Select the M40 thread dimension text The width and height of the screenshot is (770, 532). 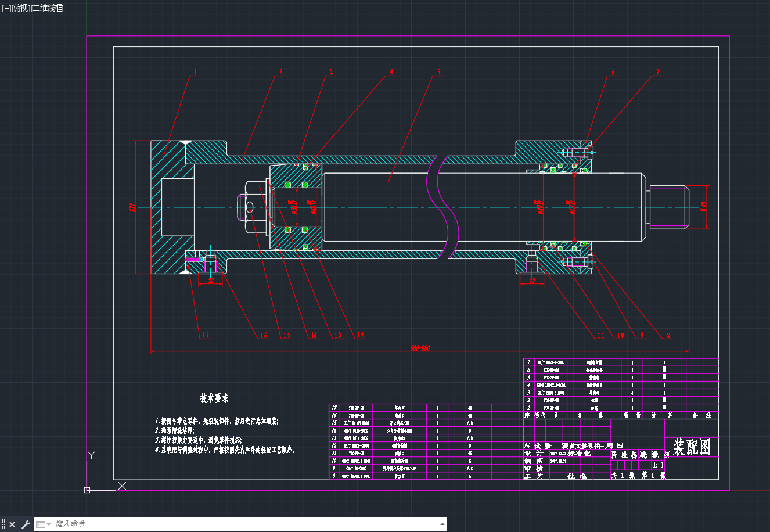tap(703, 206)
